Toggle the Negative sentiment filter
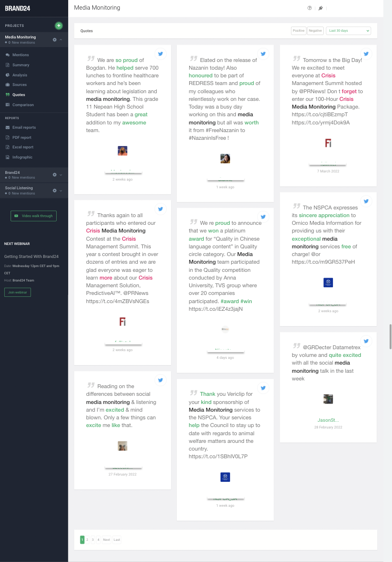 [315, 31]
